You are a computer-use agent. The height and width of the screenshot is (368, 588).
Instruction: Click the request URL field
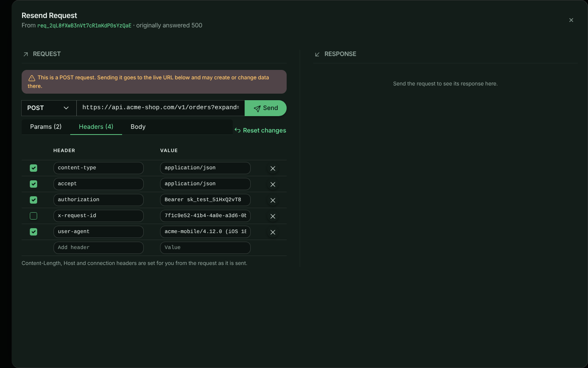click(x=160, y=108)
